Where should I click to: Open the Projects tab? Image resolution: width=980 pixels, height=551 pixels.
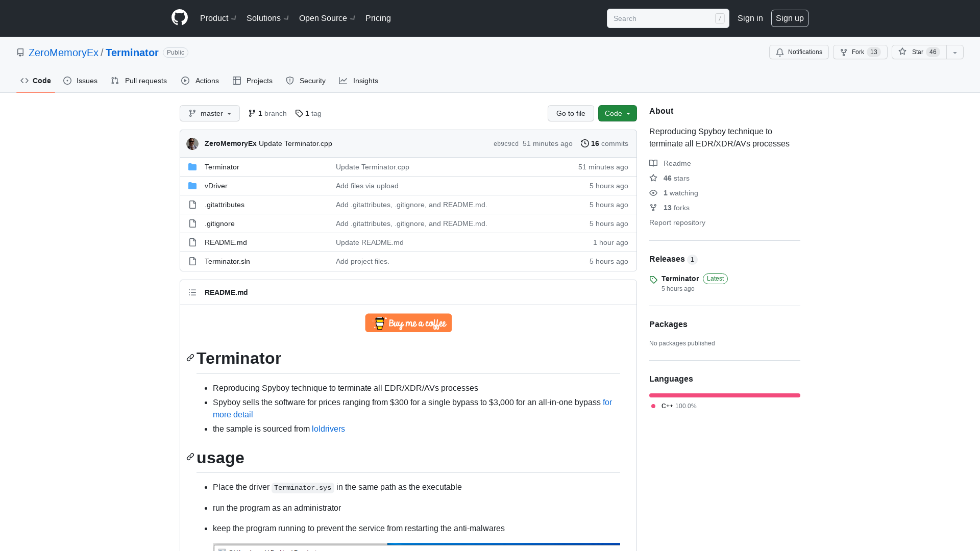click(253, 81)
